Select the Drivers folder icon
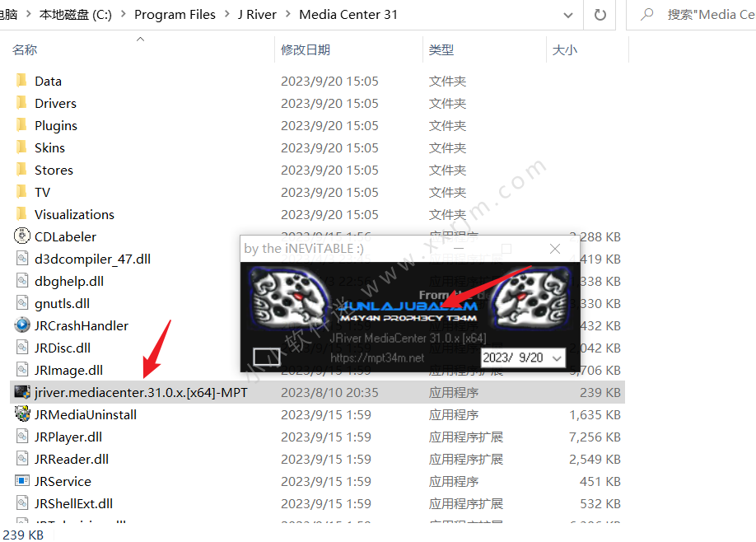Viewport: 756px width, 542px height. (21, 103)
